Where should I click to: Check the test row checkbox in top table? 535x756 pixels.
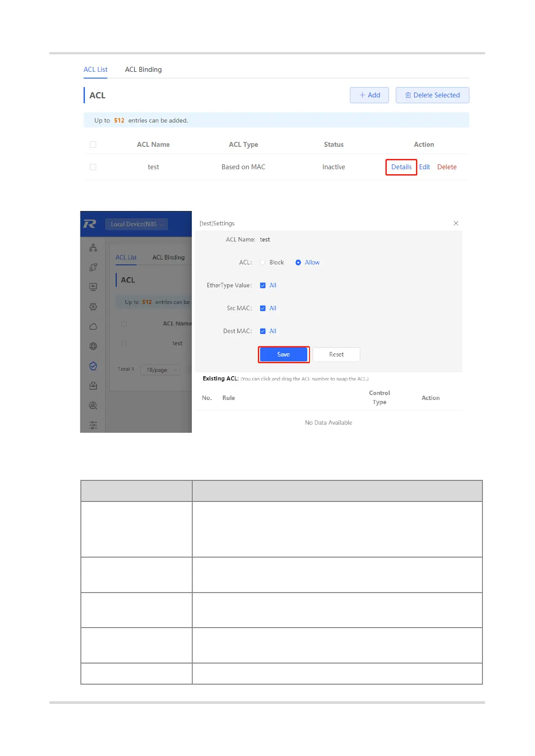tap(93, 167)
